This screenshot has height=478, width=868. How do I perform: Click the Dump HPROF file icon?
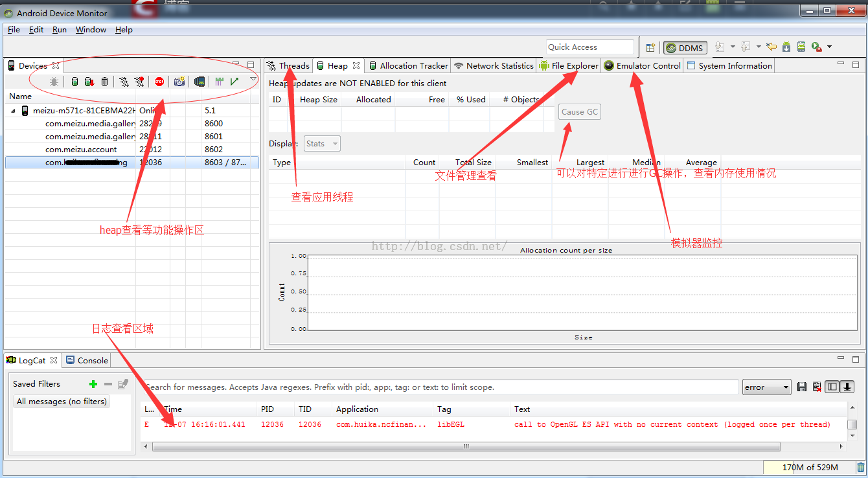[87, 82]
